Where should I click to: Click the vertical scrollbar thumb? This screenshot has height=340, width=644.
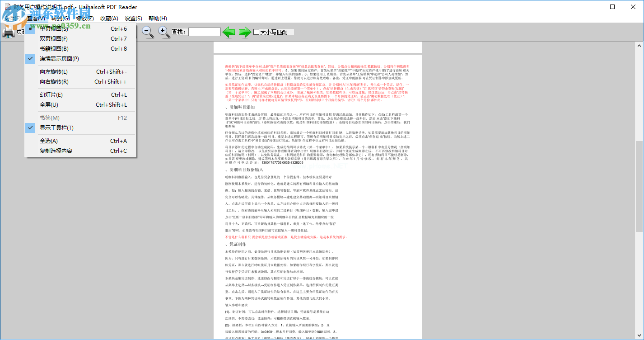[x=639, y=186]
